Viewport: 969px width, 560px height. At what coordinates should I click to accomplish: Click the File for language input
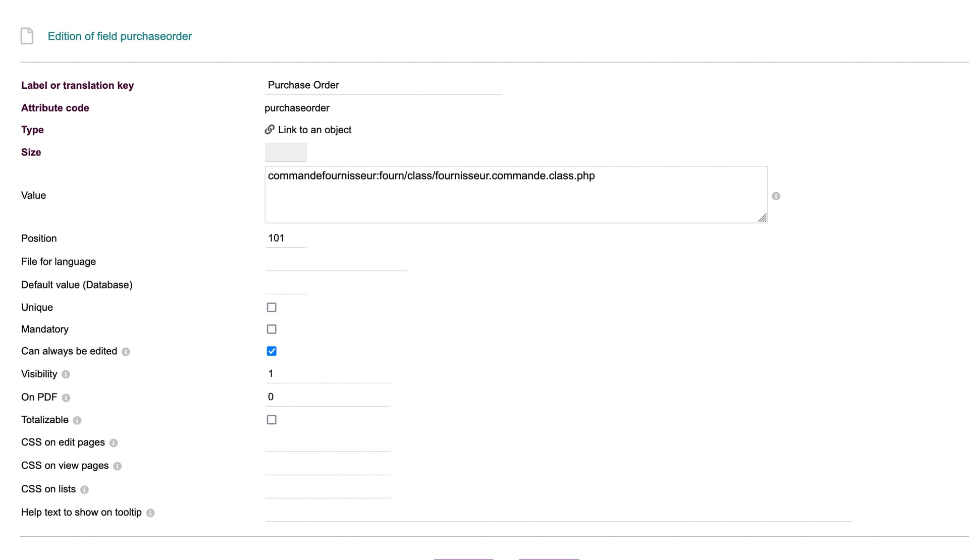coord(335,262)
